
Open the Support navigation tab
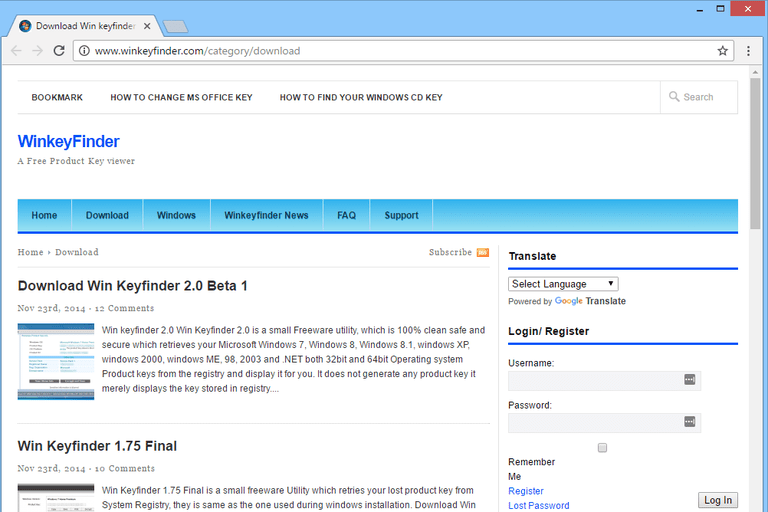click(x=401, y=215)
